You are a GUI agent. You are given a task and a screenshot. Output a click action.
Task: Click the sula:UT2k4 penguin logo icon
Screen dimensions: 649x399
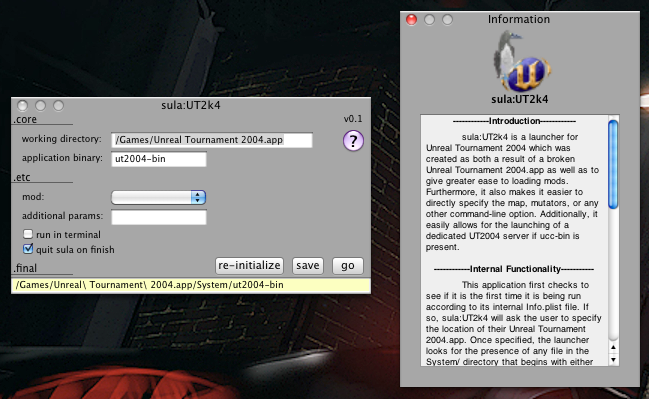pyautogui.click(x=521, y=61)
